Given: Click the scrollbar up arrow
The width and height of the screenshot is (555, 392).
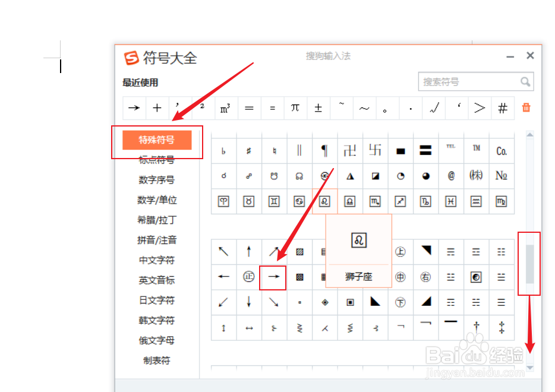Looking at the screenshot, I should [x=530, y=134].
